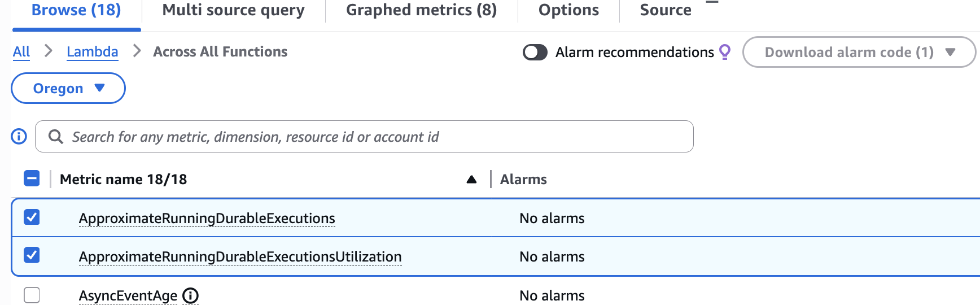Toggle the Alarm recommendations switch
The height and width of the screenshot is (305, 980).
pos(535,53)
